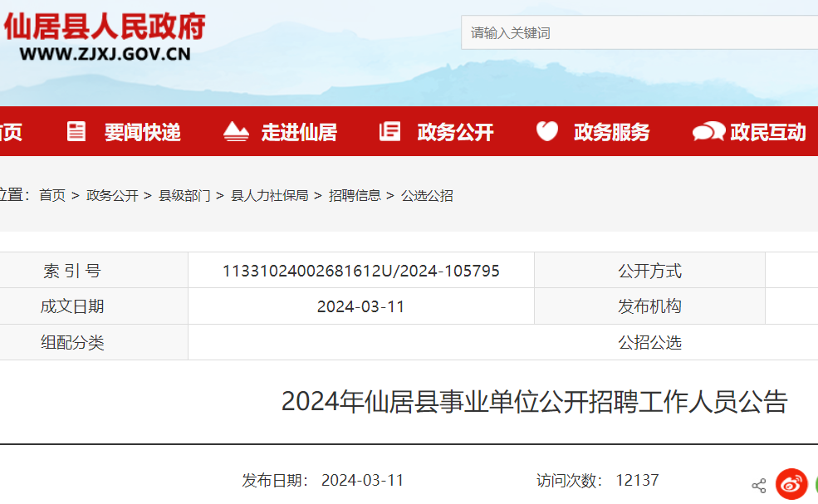The height and width of the screenshot is (504, 818).
Task: Go to 政务公开 in the navigation bar
Action: click(455, 132)
